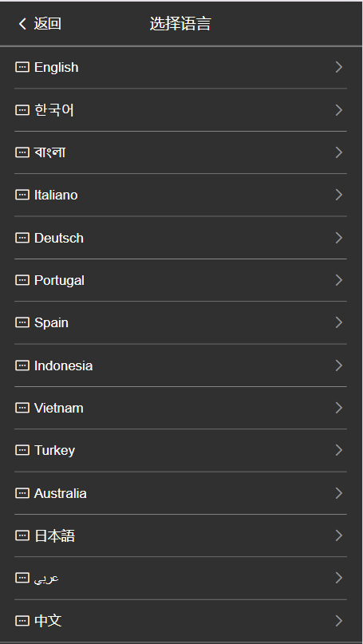Select the Italiano language entry

tap(180, 195)
